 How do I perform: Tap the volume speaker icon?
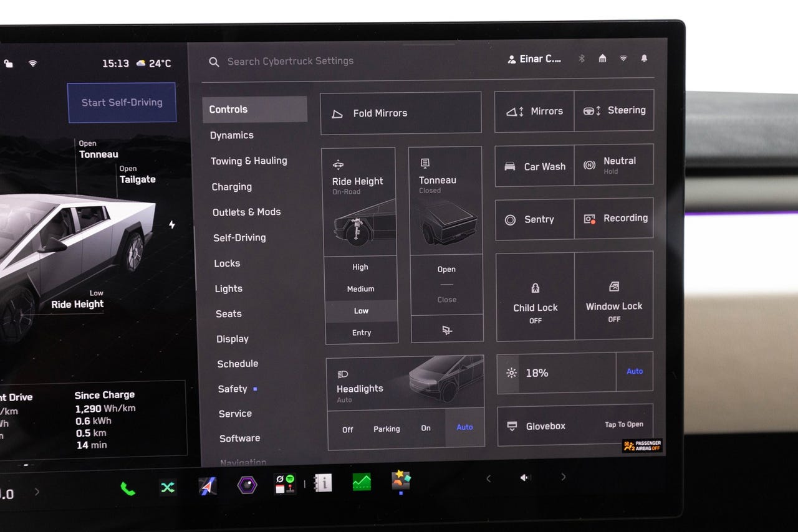click(526, 477)
